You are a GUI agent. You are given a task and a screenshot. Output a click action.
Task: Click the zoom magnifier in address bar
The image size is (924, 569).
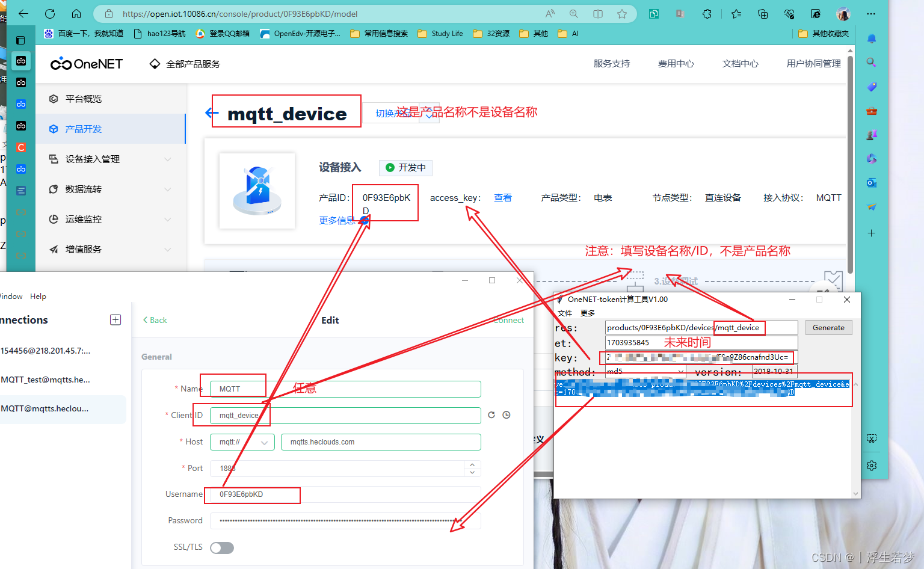(574, 13)
